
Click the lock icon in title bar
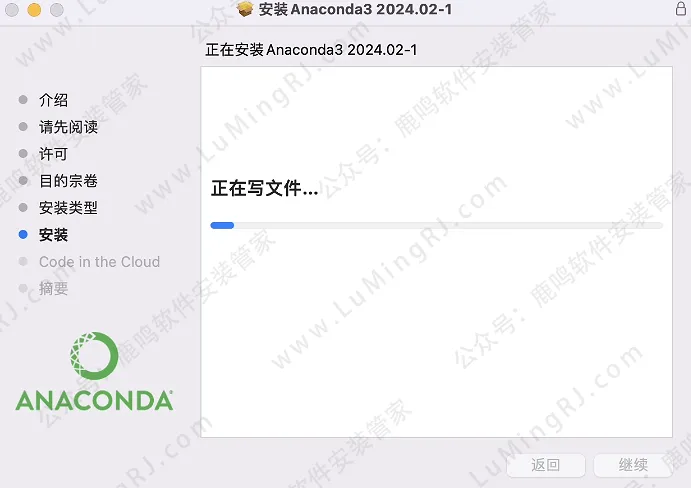pos(681,8)
